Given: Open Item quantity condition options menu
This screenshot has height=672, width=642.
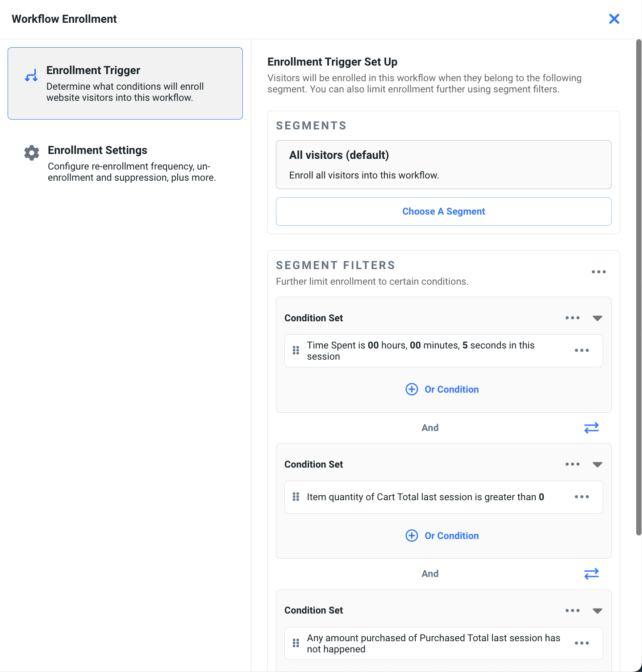Looking at the screenshot, I should click(581, 497).
